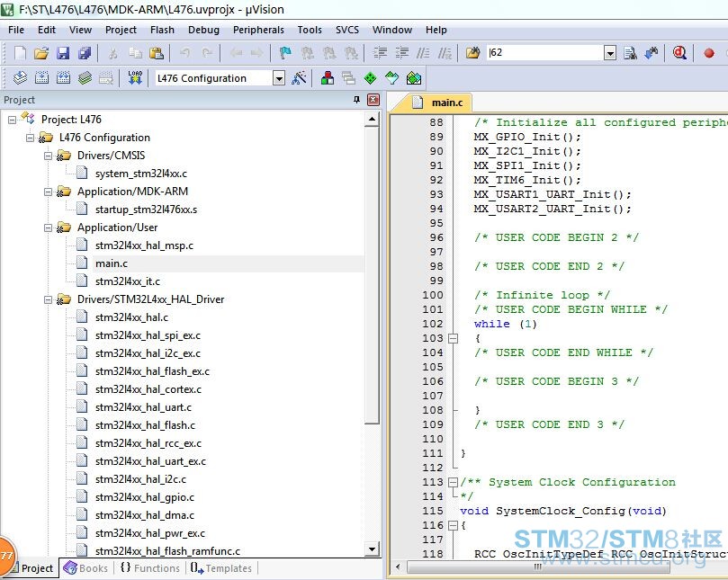Select stm32l4xx_it.c in project tree
This screenshot has width=728, height=580.
click(127, 281)
